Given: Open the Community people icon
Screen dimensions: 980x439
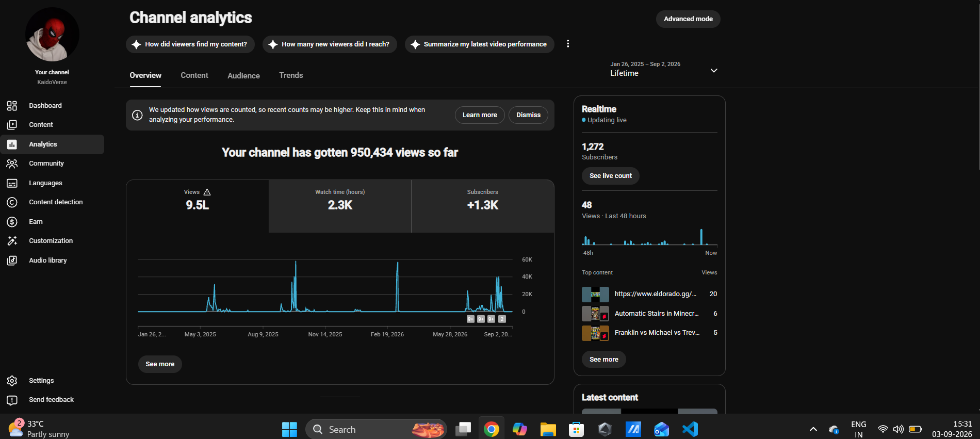Looking at the screenshot, I should [x=12, y=164].
